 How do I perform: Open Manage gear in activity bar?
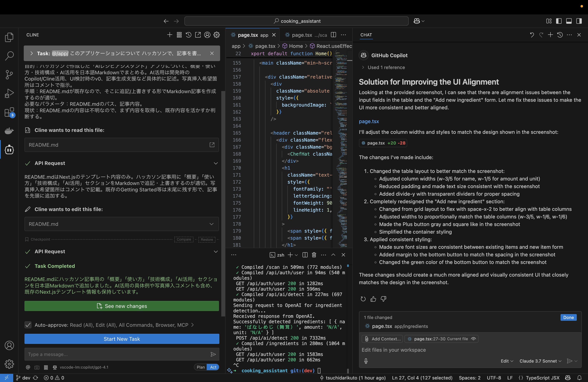pos(9,364)
